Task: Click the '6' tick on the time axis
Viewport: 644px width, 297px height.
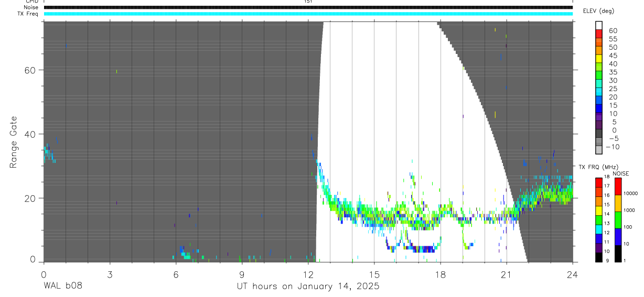Action: [x=176, y=273]
